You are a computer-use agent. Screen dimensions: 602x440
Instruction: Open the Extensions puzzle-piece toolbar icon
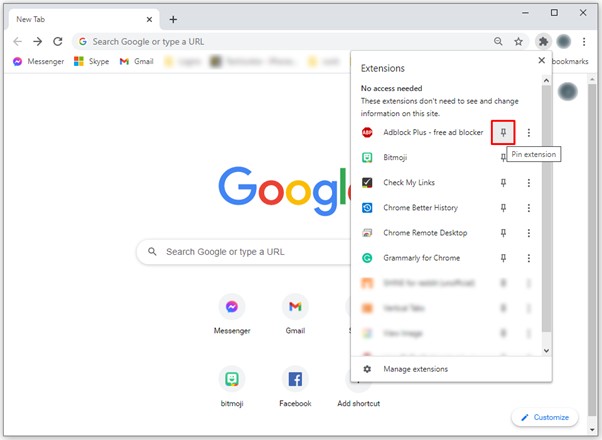(543, 41)
